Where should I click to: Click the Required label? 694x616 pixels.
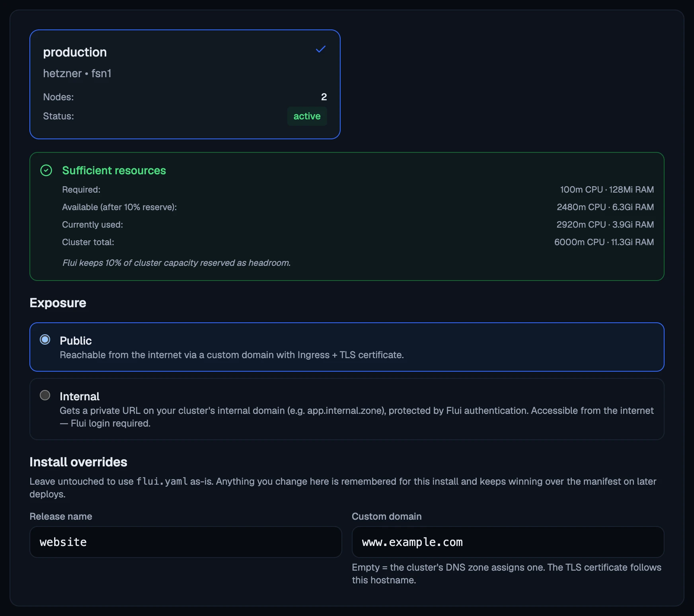point(81,189)
